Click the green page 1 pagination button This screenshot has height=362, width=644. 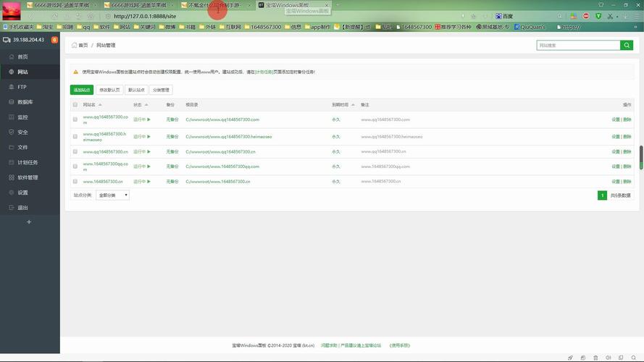602,195
